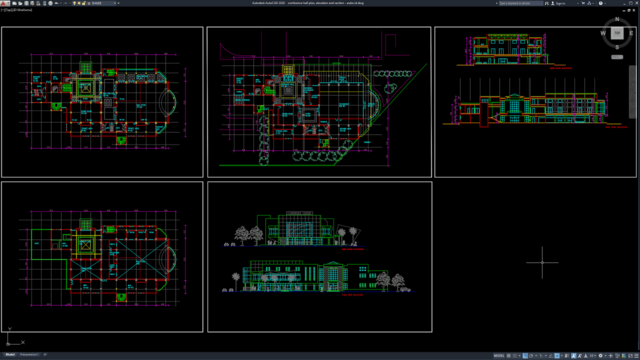Click the Autodesk App Store cart icon
The height and width of the screenshot is (360, 640).
[x=583, y=3]
